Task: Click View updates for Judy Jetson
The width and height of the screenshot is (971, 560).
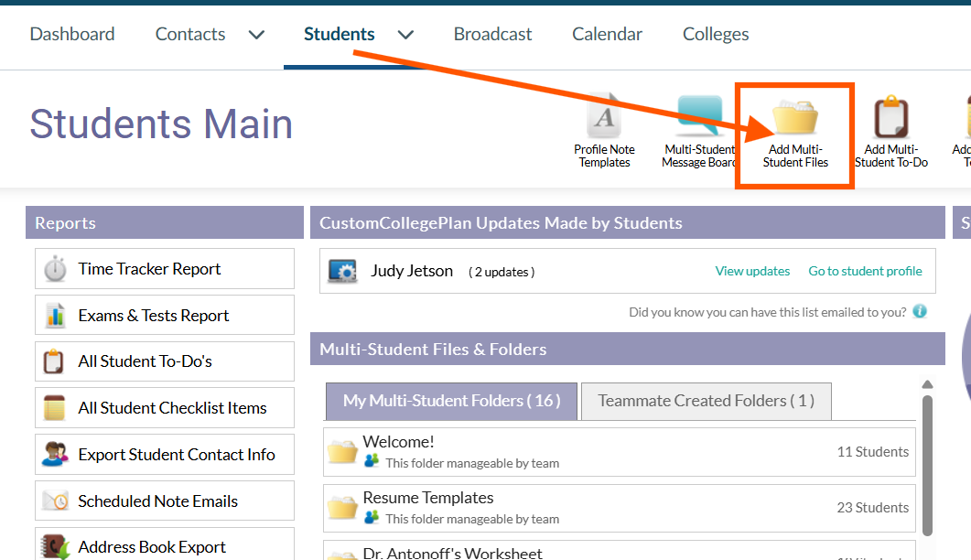Action: 752,271
